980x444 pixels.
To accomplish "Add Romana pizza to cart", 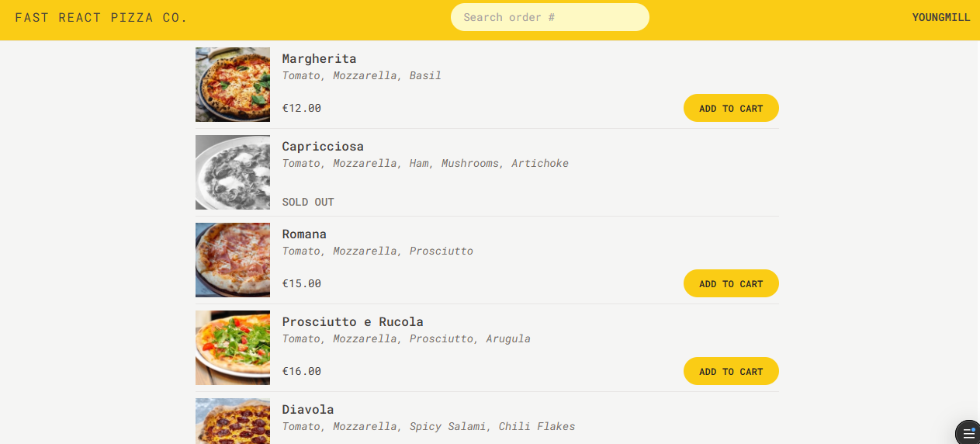I will [730, 284].
